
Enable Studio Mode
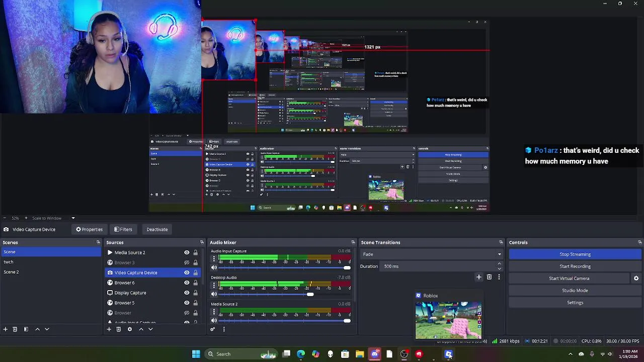click(575, 291)
